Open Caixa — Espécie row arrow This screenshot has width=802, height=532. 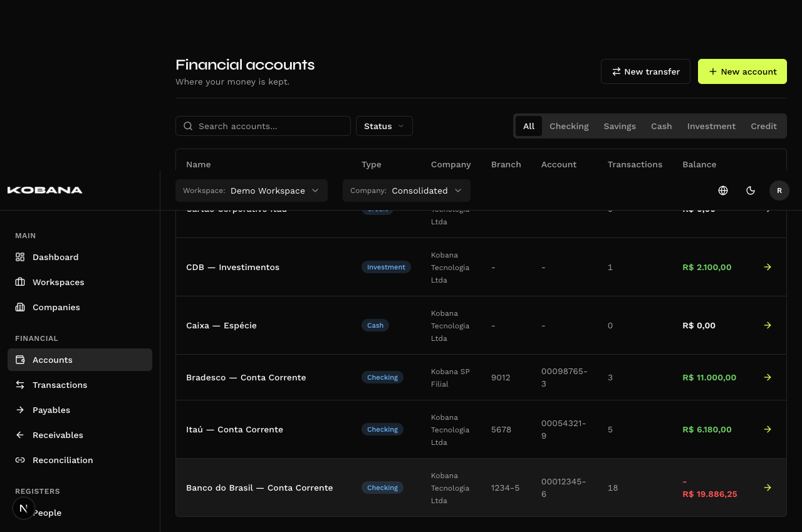coord(768,325)
